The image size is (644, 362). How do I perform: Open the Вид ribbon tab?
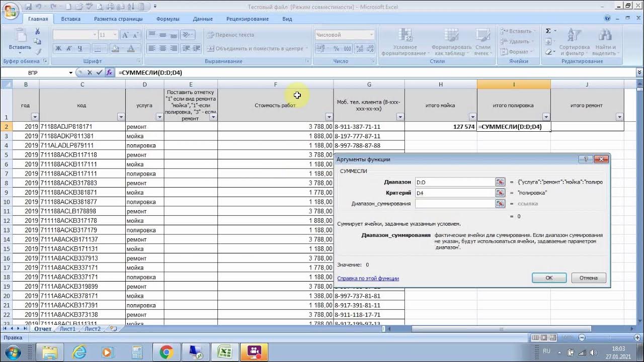pos(287,19)
